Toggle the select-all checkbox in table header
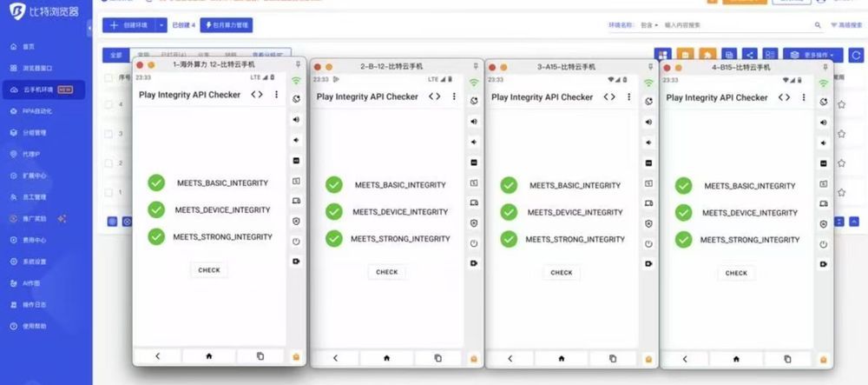The width and height of the screenshot is (868, 385). [x=108, y=77]
